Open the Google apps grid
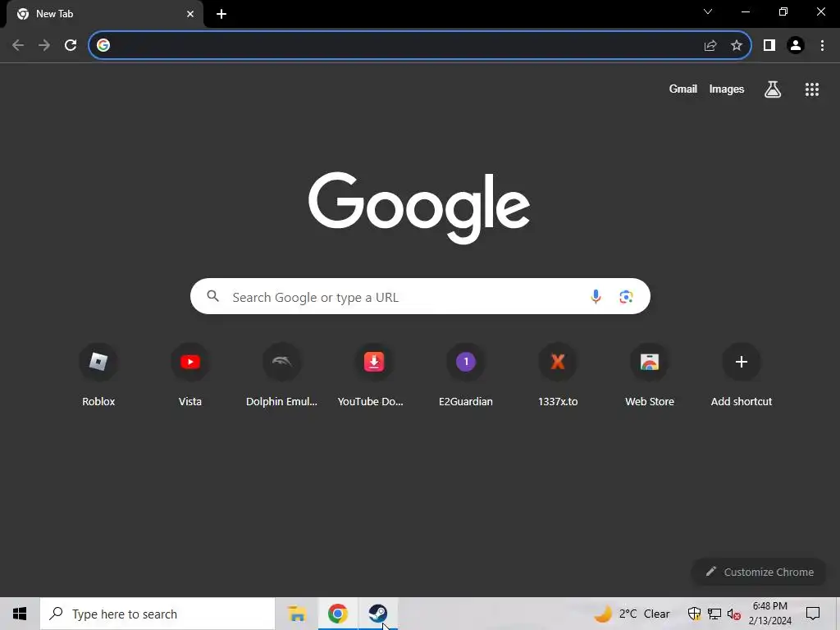 click(812, 89)
